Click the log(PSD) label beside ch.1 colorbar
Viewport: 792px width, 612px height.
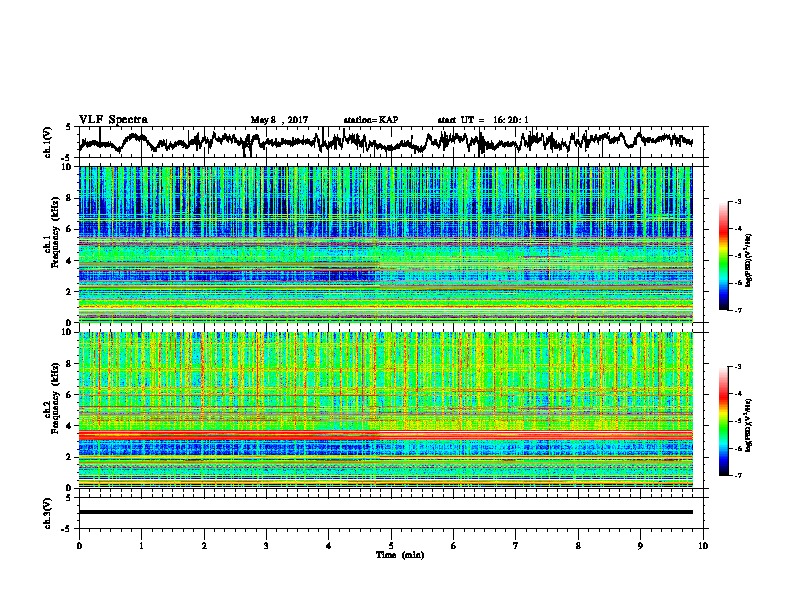(749, 261)
